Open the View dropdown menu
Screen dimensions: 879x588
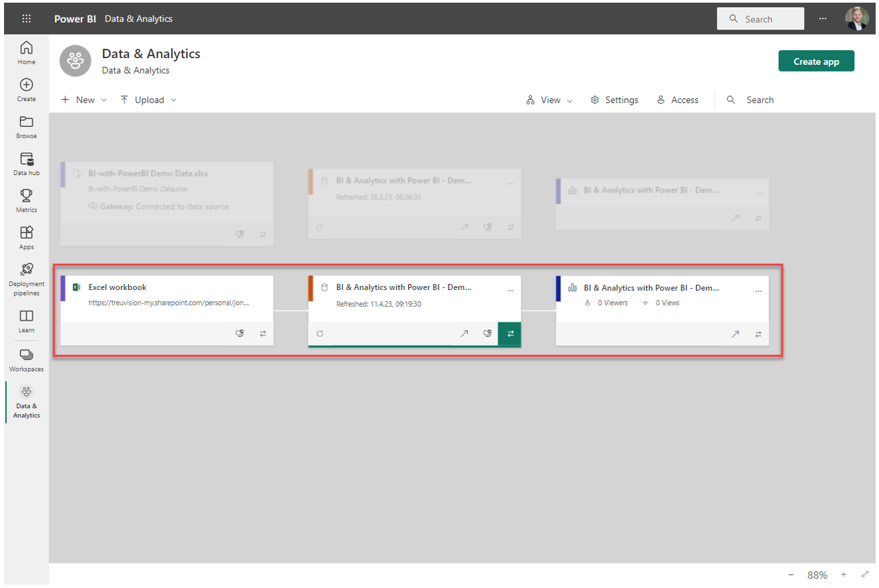[x=549, y=100]
